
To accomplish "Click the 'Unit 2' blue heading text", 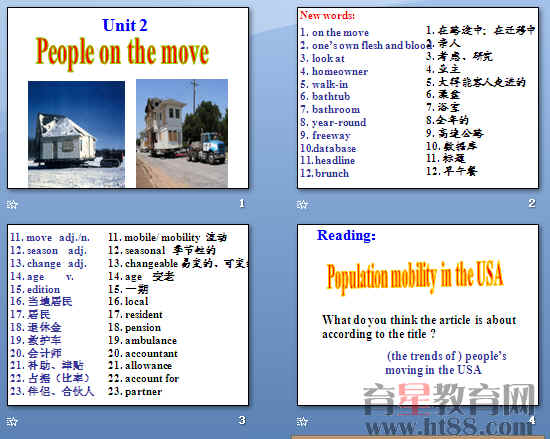I will point(125,25).
